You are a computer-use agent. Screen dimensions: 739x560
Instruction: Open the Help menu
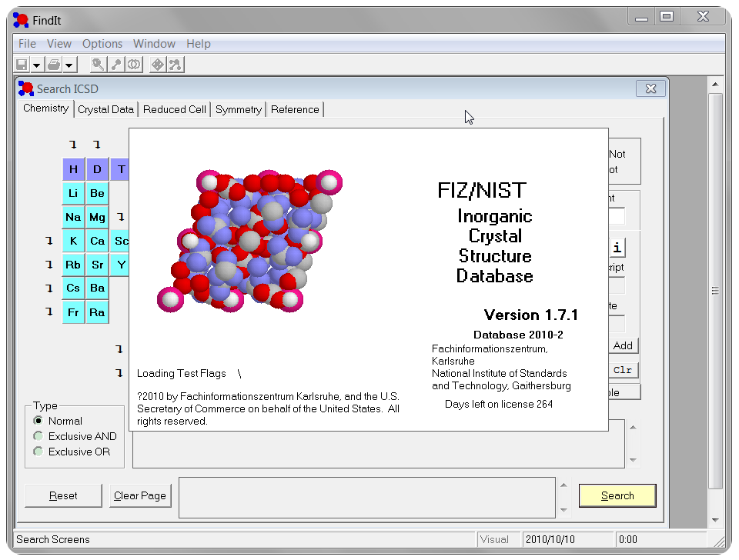click(x=199, y=44)
